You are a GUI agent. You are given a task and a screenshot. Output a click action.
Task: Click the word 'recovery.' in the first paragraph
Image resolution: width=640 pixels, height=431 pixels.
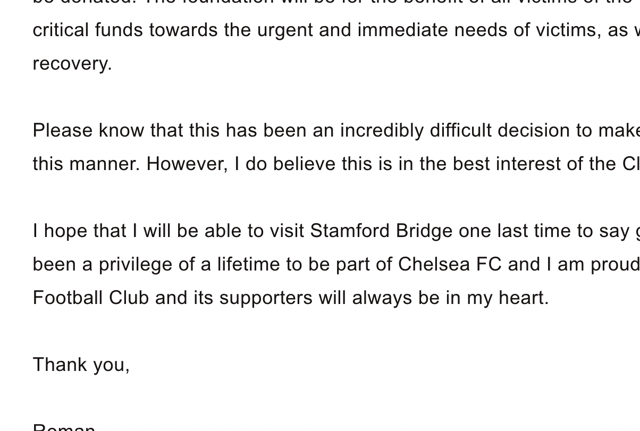click(72, 64)
